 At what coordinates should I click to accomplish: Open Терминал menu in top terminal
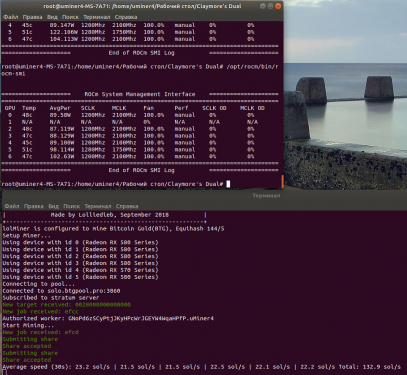click(96, 17)
